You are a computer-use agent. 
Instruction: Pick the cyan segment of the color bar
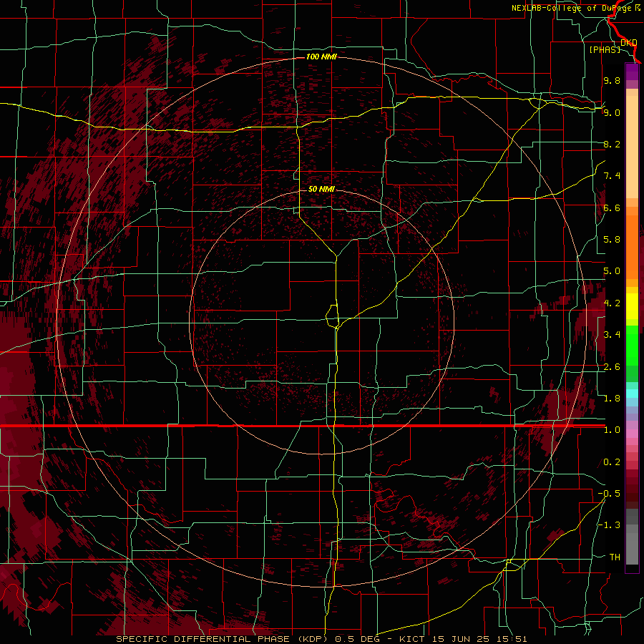tap(632, 394)
